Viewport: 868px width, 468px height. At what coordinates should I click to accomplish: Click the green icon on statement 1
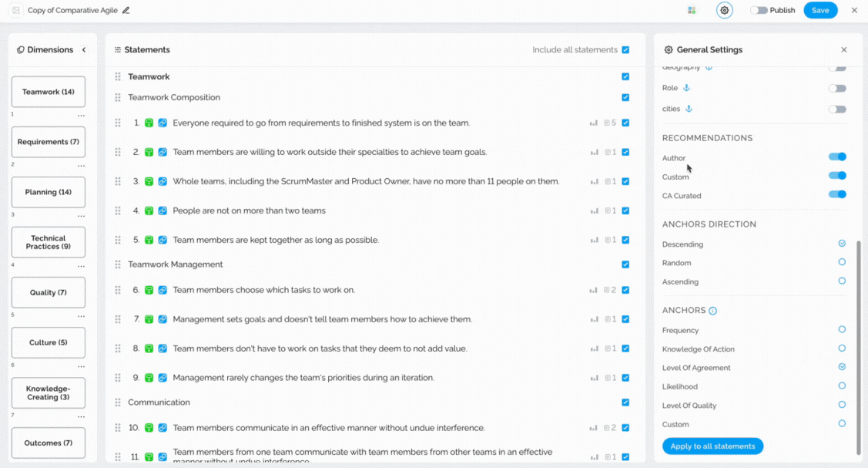tap(149, 123)
